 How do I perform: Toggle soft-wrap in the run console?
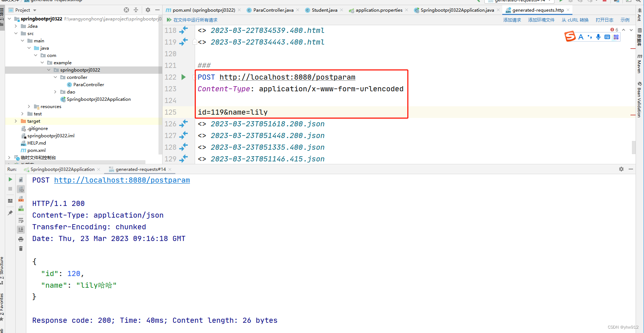pyautogui.click(x=21, y=220)
